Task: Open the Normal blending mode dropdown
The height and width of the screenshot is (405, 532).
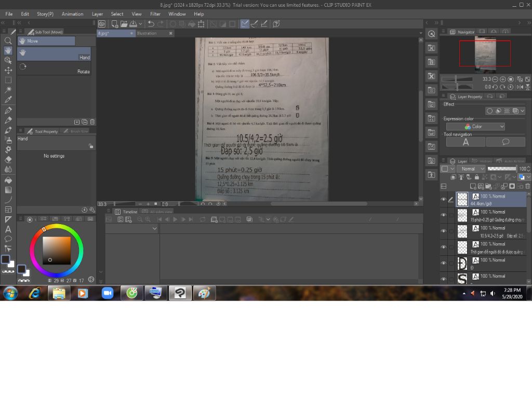Action: coord(471,169)
